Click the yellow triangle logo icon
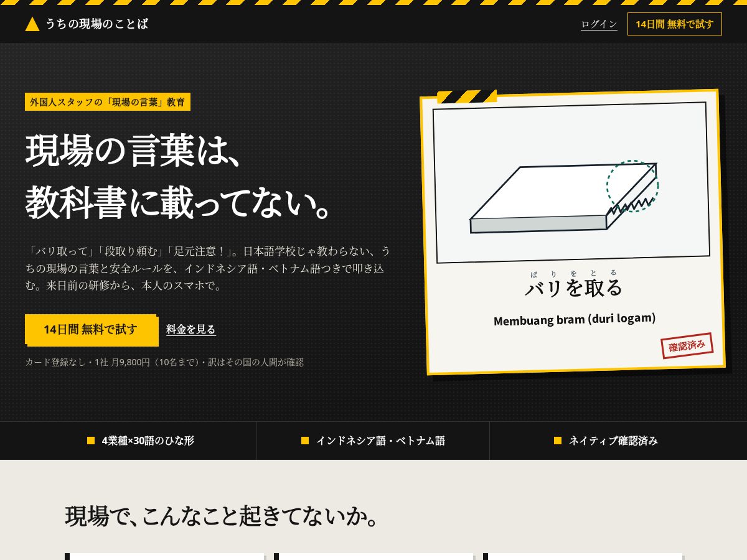The image size is (747, 560). point(32,24)
